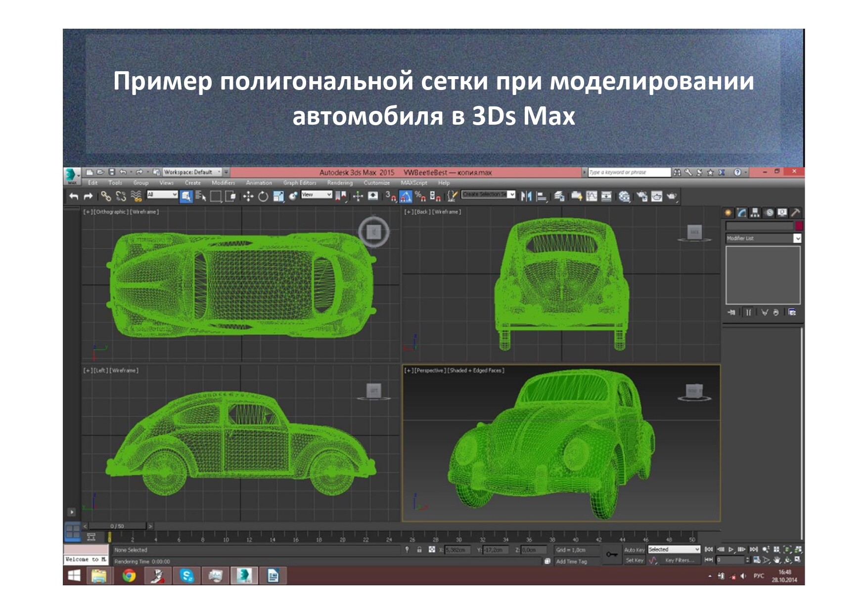Click the Shaded + Edged Faces viewport label

(476, 371)
